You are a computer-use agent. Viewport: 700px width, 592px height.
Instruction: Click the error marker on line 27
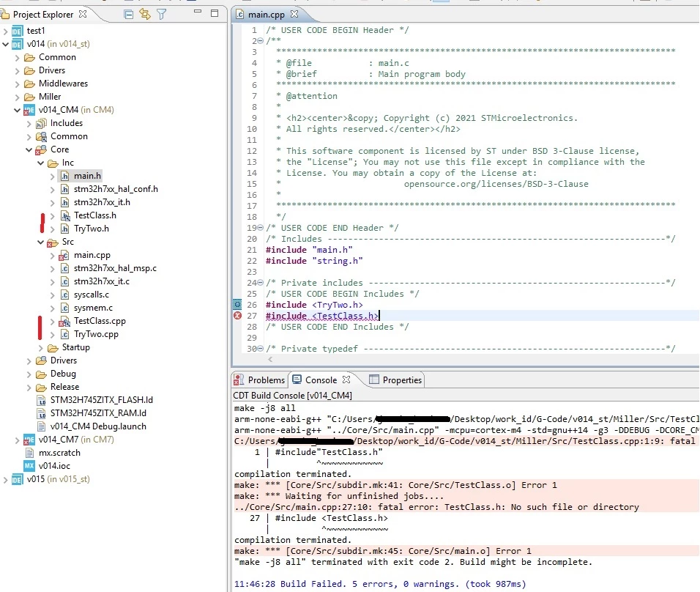pos(237,316)
